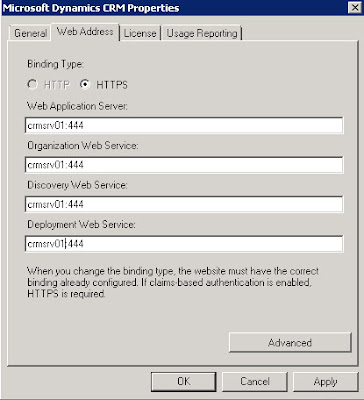This screenshot has height=400, width=364.
Task: Click the Microsoft Dynamics CRM Properties title bar
Action: pyautogui.click(x=173, y=8)
